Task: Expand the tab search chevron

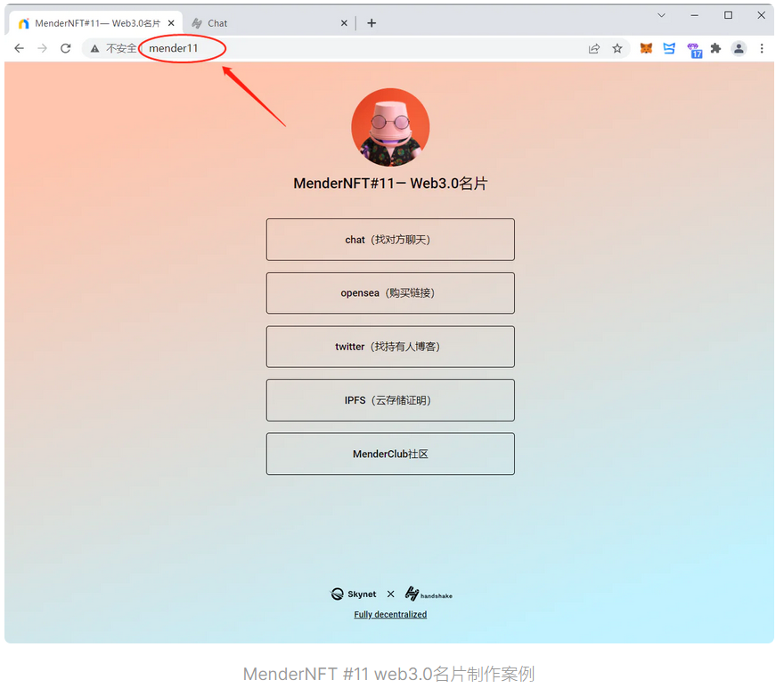Action: 661,15
